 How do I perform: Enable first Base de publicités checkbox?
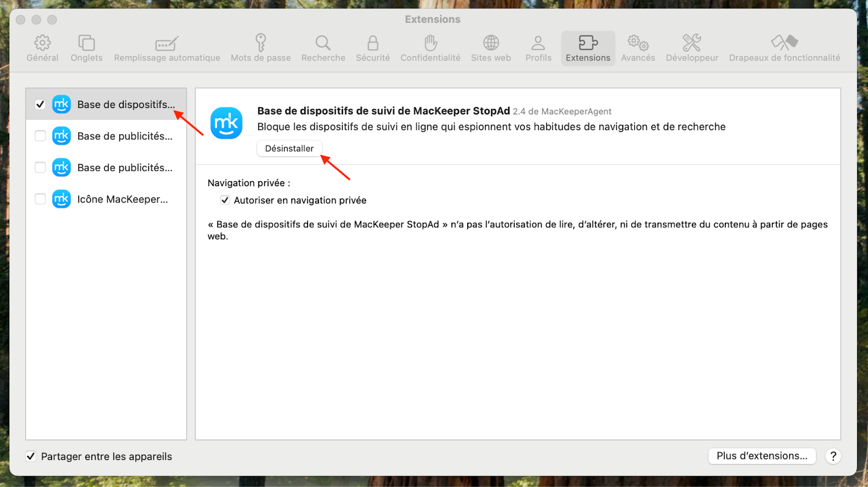point(40,136)
